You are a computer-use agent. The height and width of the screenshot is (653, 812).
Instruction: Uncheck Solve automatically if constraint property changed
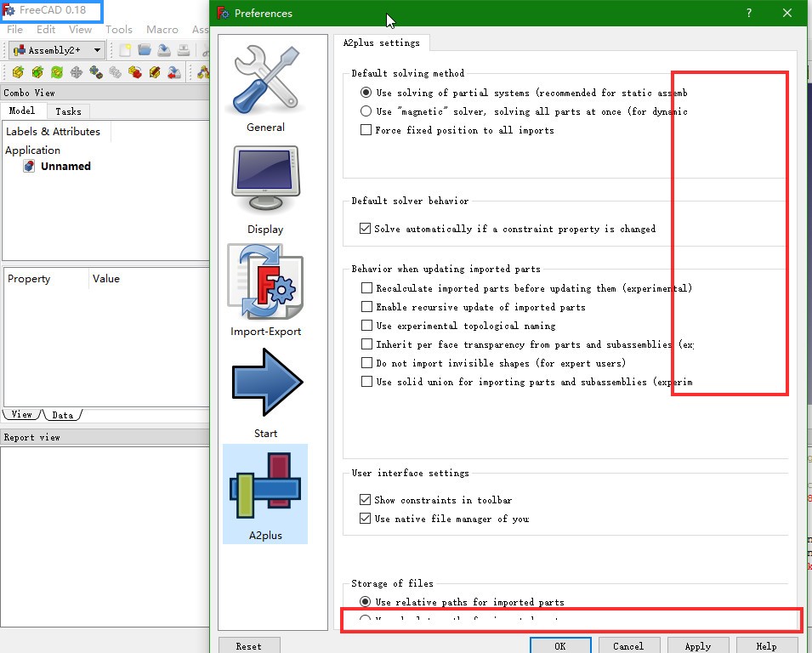[366, 229]
